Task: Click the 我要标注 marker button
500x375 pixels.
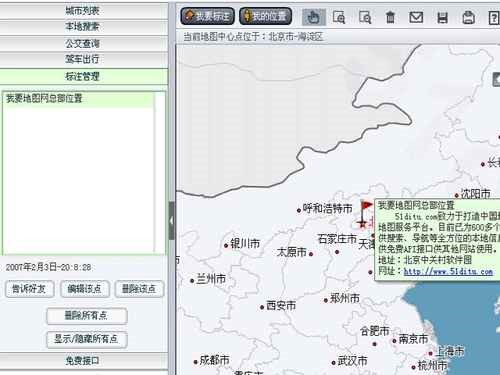Action: (x=207, y=16)
